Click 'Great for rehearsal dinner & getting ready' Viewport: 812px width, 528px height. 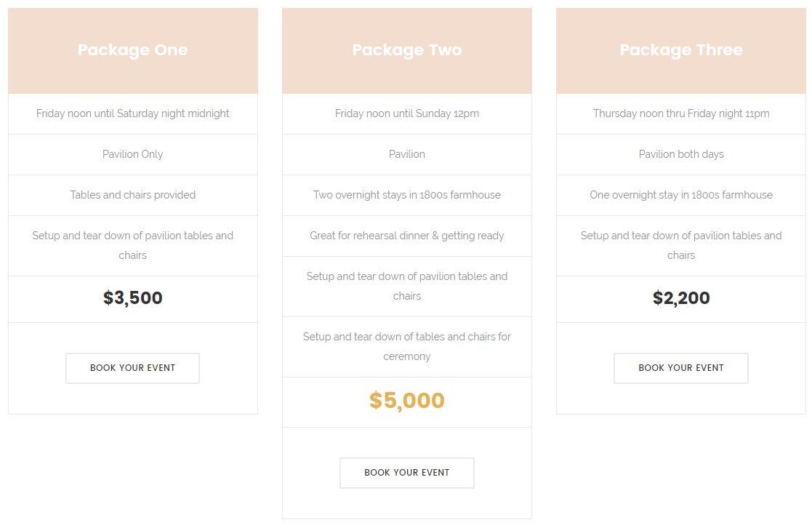[407, 236]
